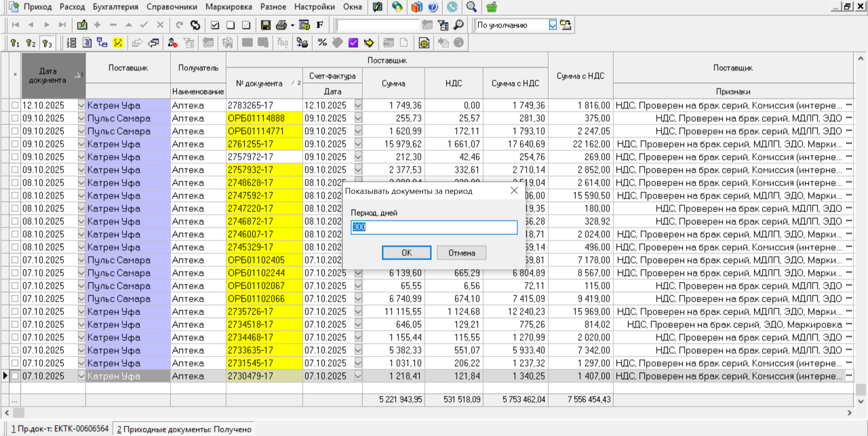The image size is (868, 436).
Task: Tick checkbox for document 2730479-17 row
Action: pyautogui.click(x=15, y=376)
